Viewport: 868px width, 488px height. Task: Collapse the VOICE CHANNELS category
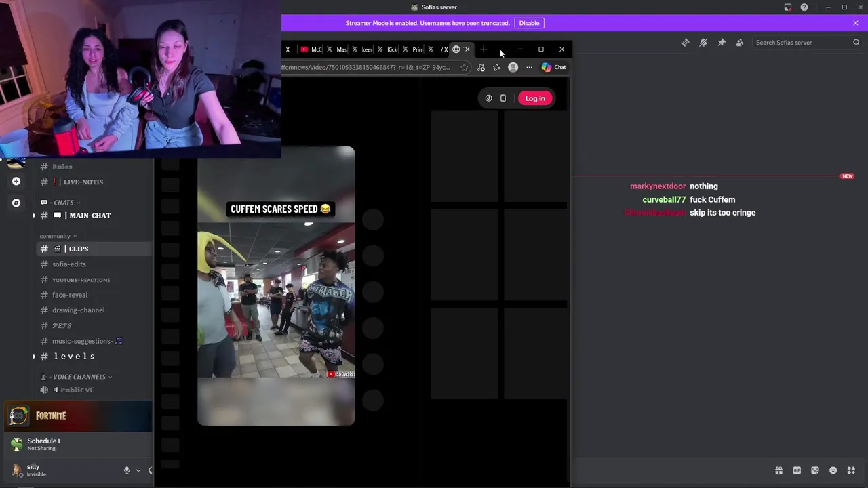(x=76, y=377)
